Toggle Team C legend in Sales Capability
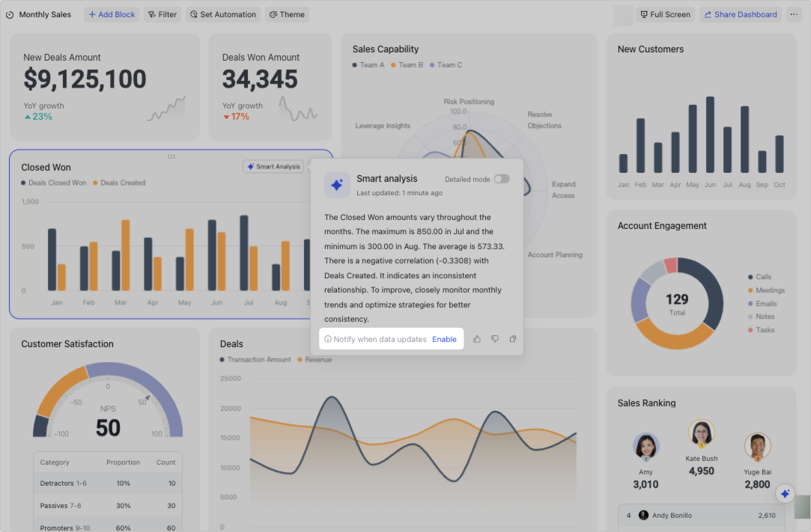Image resolution: width=811 pixels, height=532 pixels. (x=446, y=65)
